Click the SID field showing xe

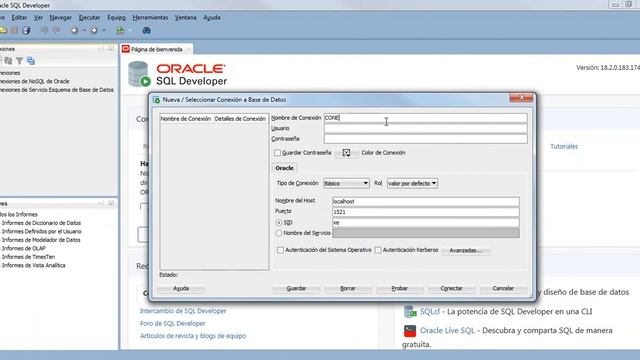426,223
